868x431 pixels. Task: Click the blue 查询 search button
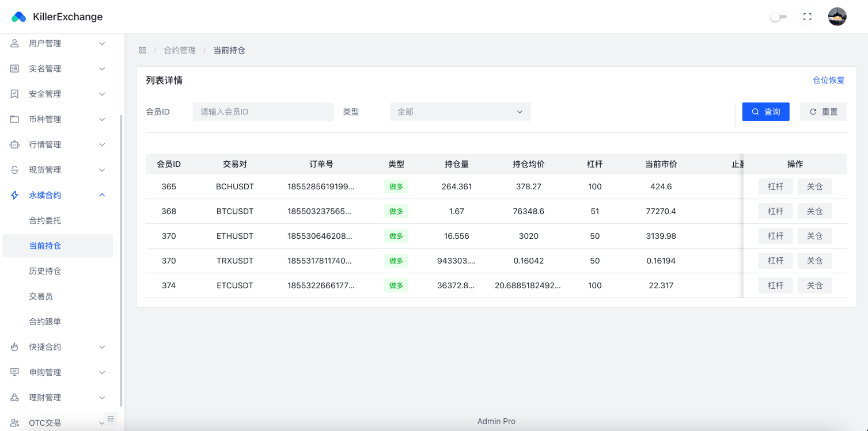click(765, 112)
